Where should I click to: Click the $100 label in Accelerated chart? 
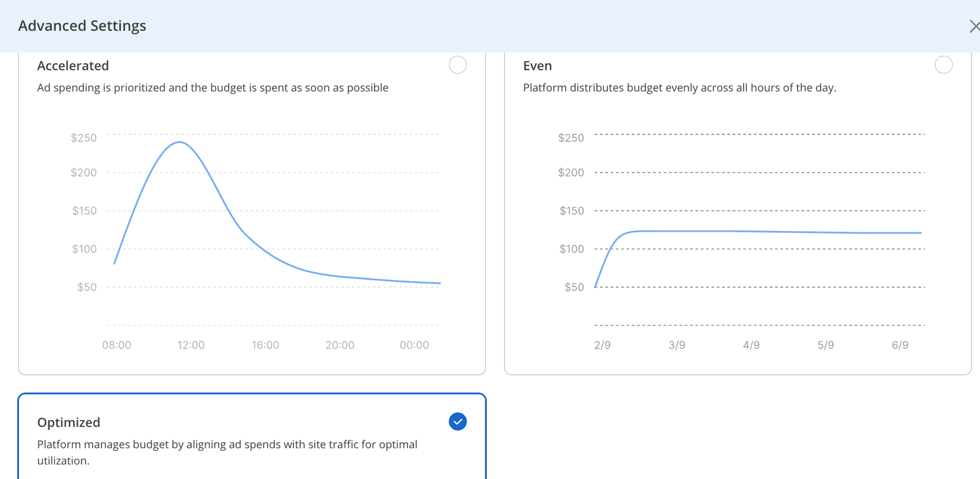(85, 249)
